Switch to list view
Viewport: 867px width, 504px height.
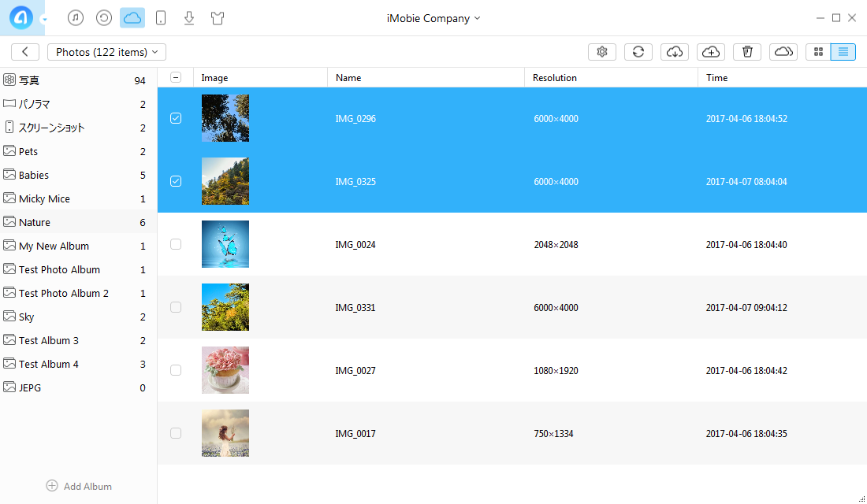tap(843, 52)
